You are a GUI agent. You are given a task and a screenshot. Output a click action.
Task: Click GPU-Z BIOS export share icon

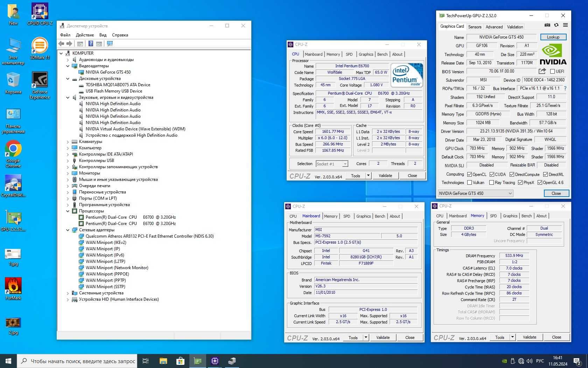coord(542,71)
